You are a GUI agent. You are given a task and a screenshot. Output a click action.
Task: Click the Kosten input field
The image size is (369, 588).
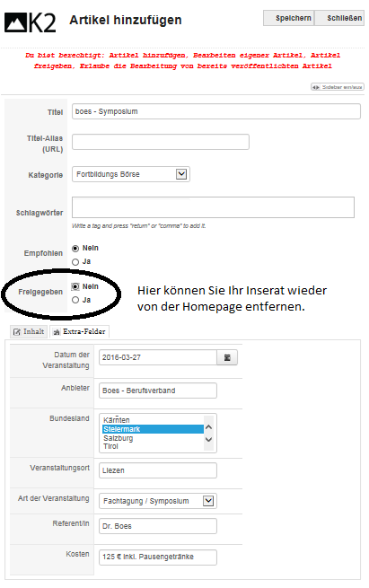pyautogui.click(x=158, y=557)
